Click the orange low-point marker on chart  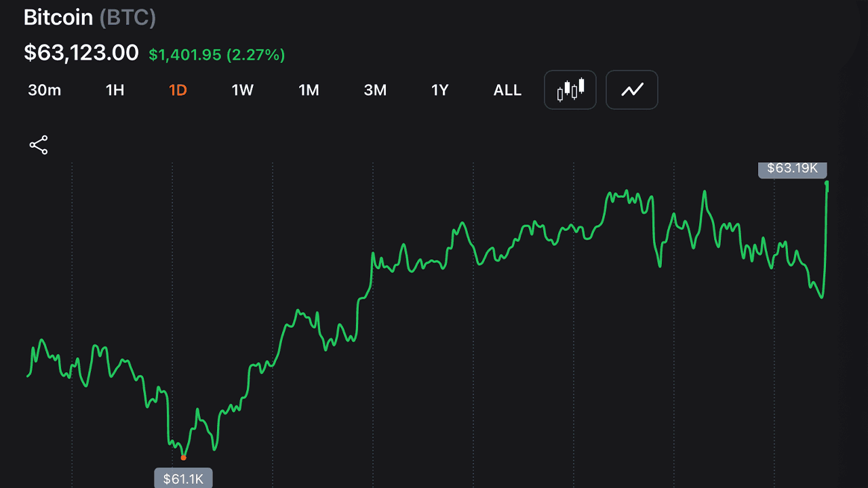point(183,457)
